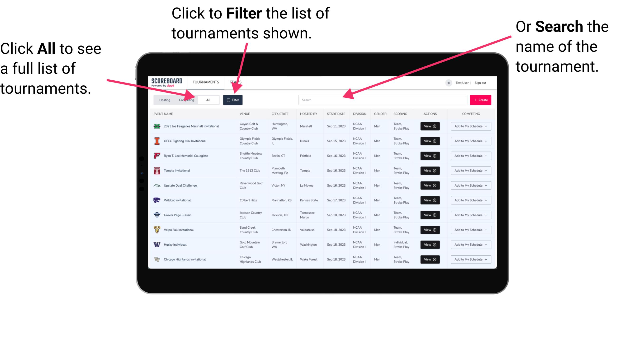
Task: Click the Create new tournament button
Action: click(x=481, y=100)
